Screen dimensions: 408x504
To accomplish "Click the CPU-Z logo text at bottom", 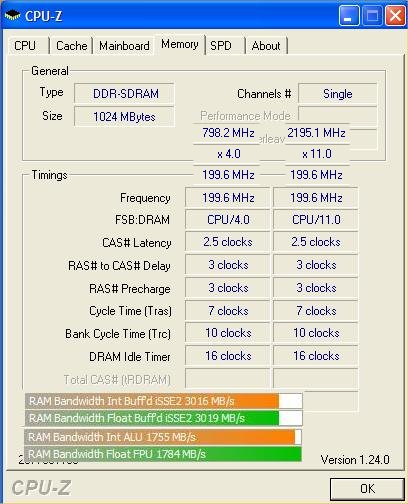I will 41,488.
